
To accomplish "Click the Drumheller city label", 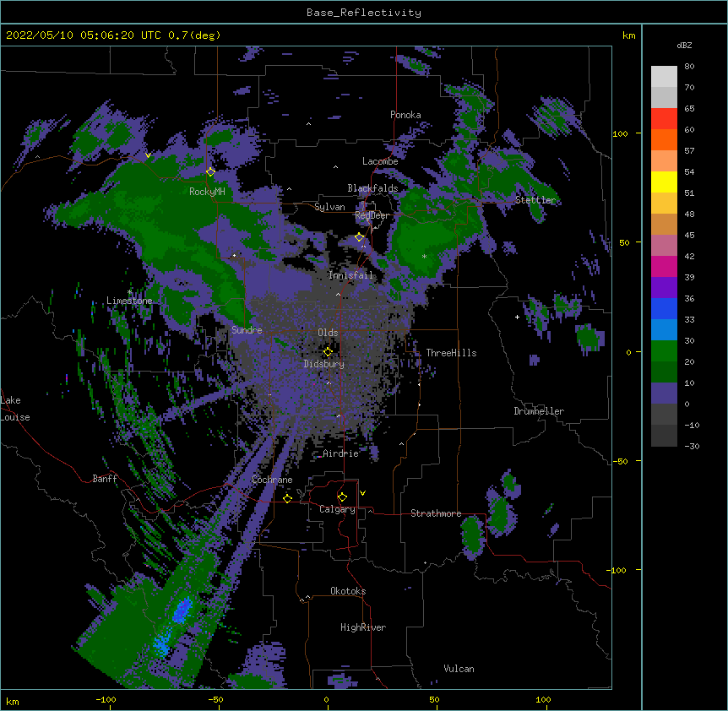I will tap(539, 411).
